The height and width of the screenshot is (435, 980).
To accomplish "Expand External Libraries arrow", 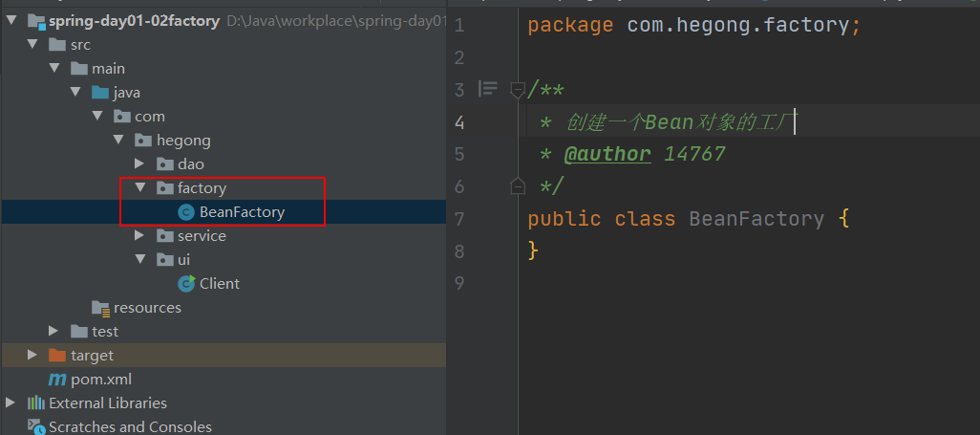I will pos(11,403).
